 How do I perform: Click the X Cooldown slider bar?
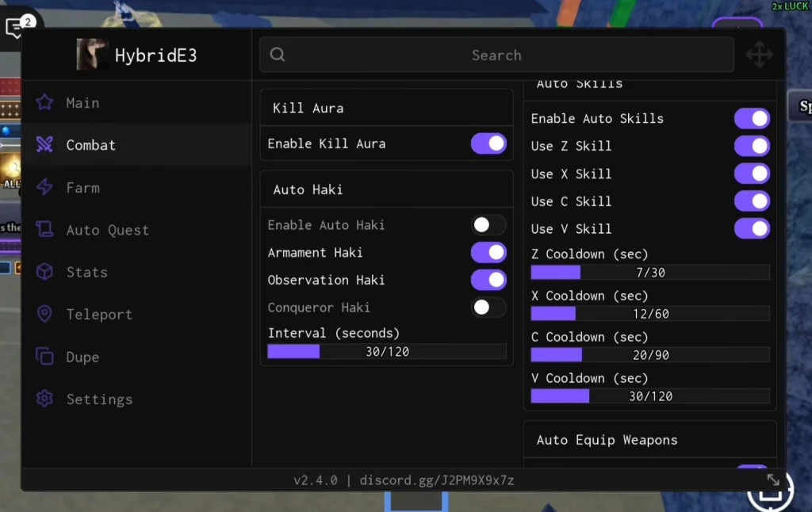point(650,314)
